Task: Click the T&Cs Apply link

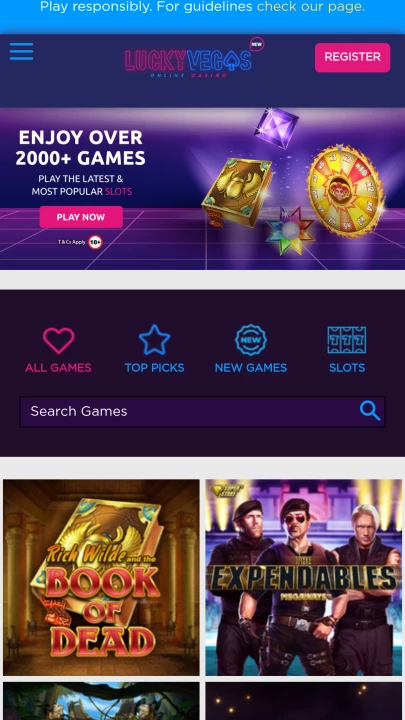Action: pos(72,242)
